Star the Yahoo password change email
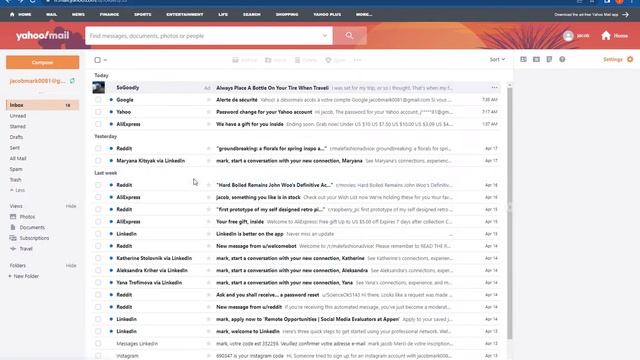The image size is (640, 360). pos(209,112)
